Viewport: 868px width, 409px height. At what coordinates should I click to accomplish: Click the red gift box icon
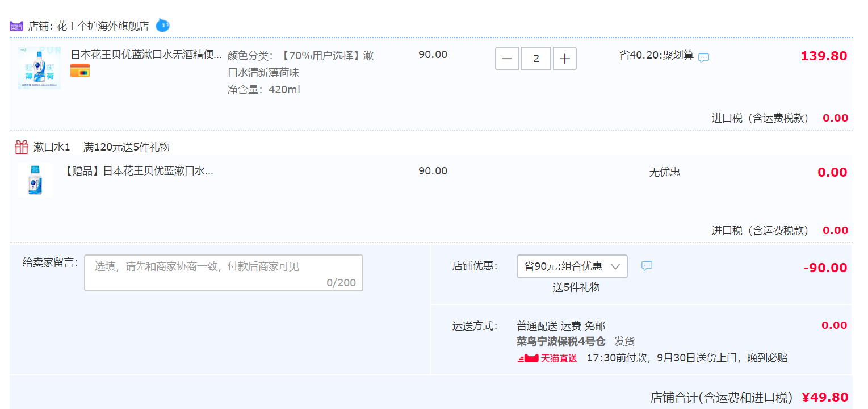point(22,147)
